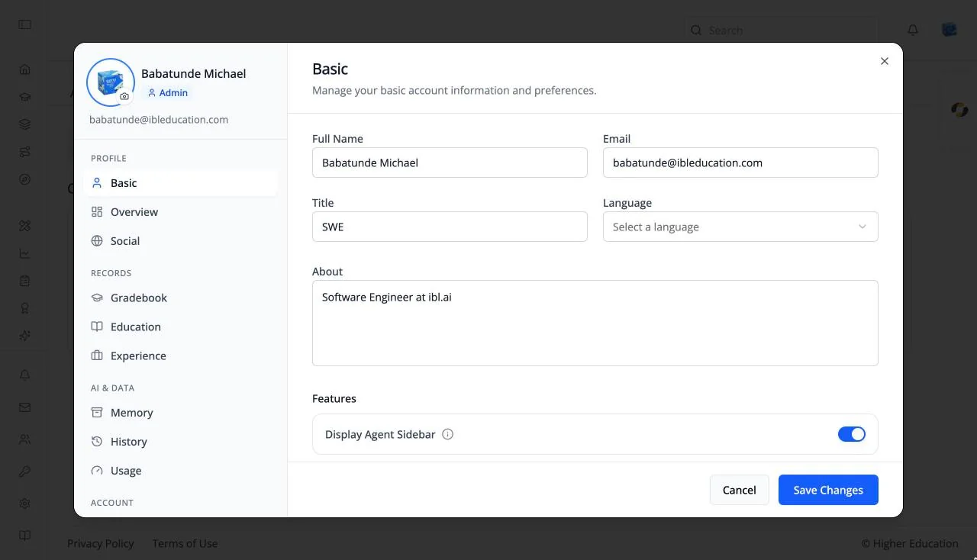The width and height of the screenshot is (977, 560).
Task: Click the info icon beside Display Agent Sidebar
Action: (448, 434)
